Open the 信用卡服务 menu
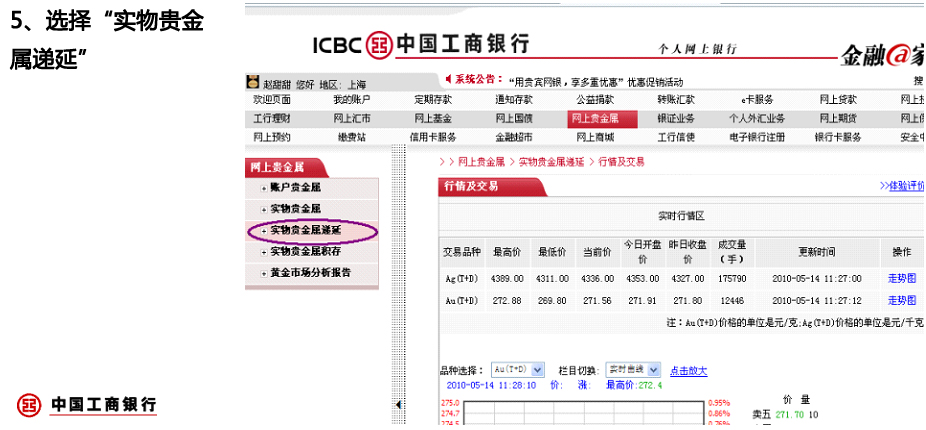The width and height of the screenshot is (926, 430). [x=433, y=138]
